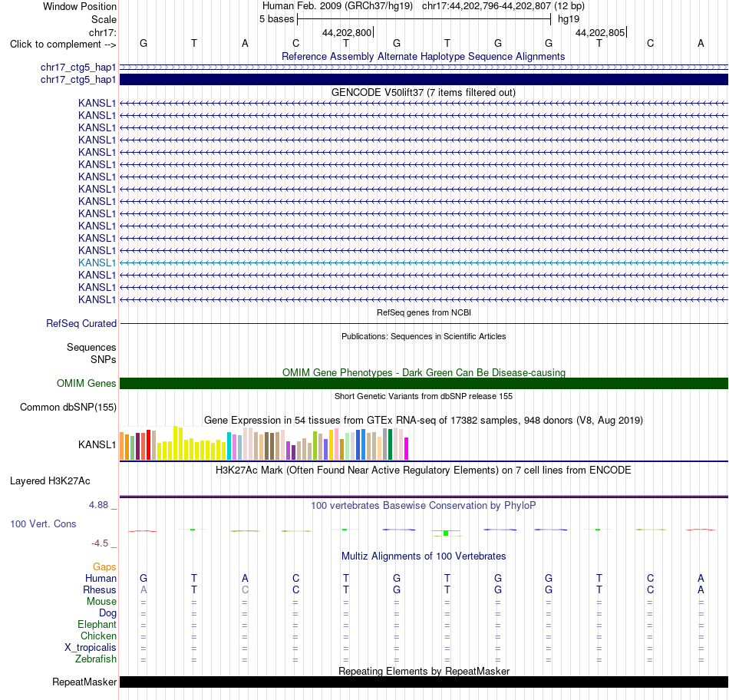Select the Chicken alignment row label

click(x=98, y=636)
